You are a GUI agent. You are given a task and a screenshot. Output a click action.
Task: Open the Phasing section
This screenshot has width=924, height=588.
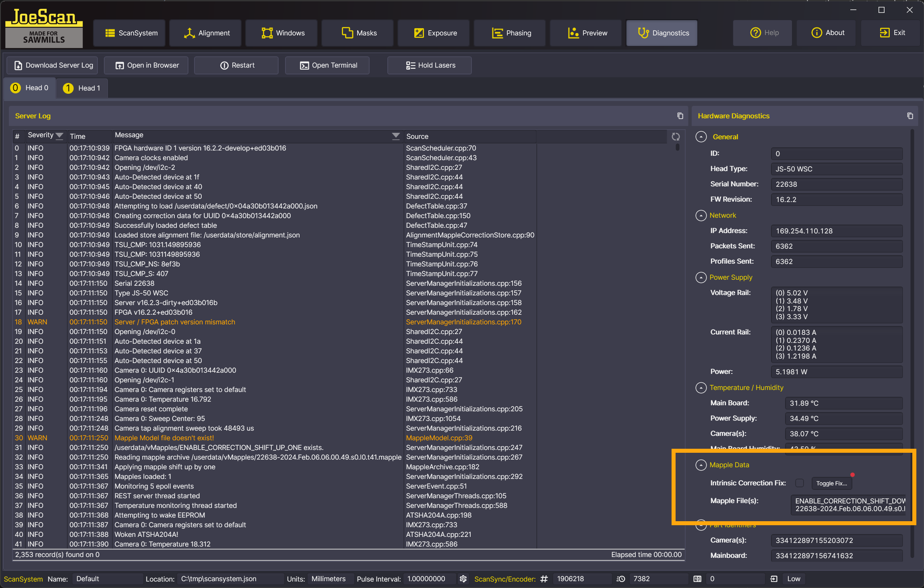[x=511, y=33]
